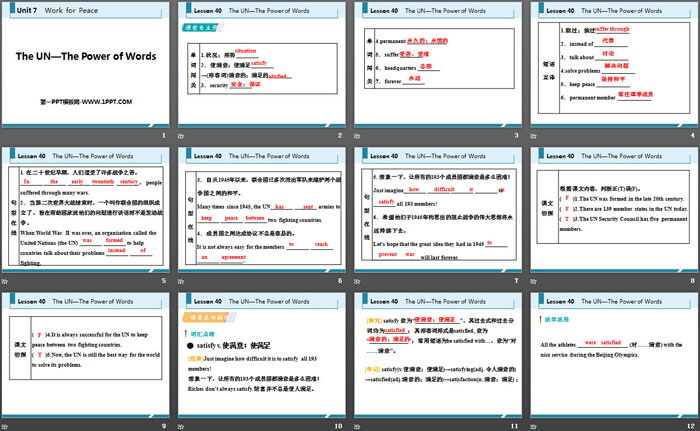Select slide 9 with true-false statements 4 and 5

(x=86, y=355)
